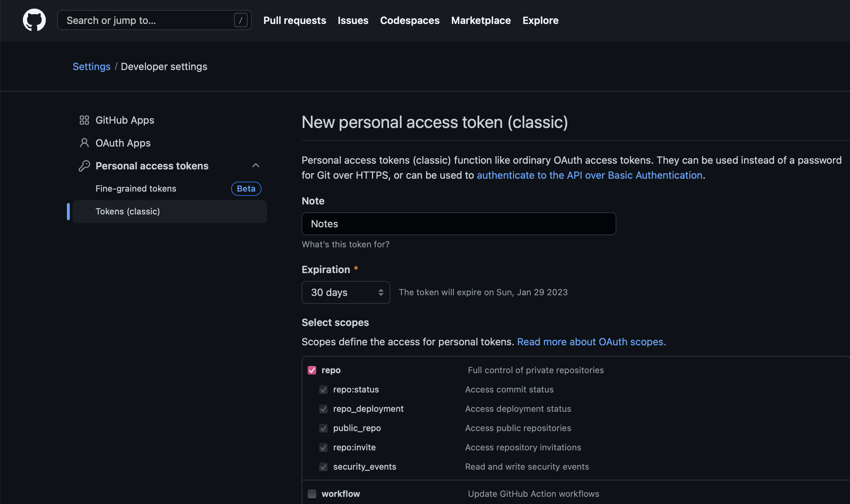The image size is (850, 504).
Task: Follow the authenticate to the API link
Action: [x=590, y=175]
